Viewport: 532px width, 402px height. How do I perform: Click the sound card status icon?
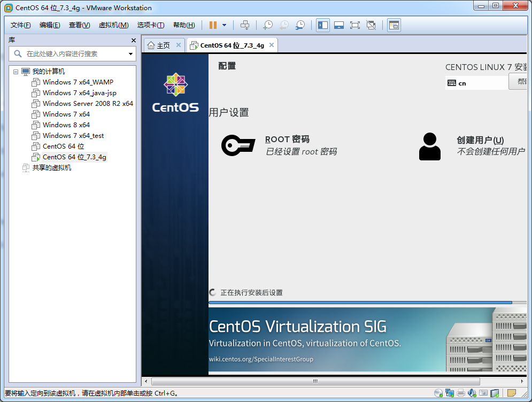pos(472,393)
